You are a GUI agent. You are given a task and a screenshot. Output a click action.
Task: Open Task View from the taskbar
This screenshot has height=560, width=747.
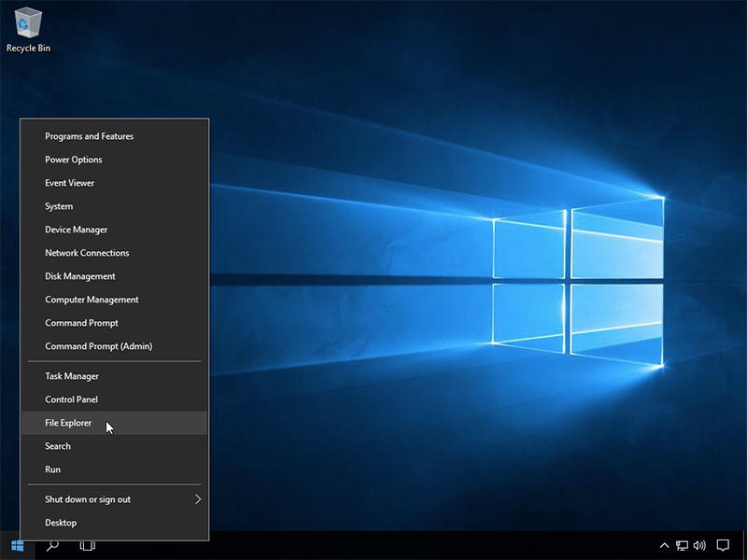point(88,545)
